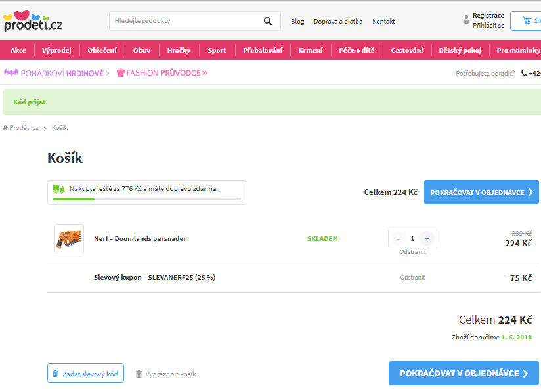Viewport: 541px width, 392px height.
Task: Decrease Nerf quantity with minus button
Action: pos(398,238)
